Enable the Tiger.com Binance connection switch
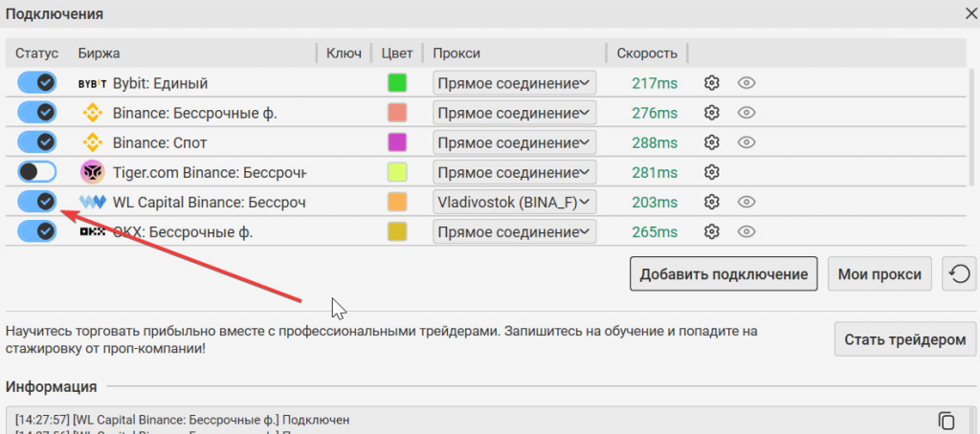Screen dimensions: 980x434 click(x=36, y=172)
